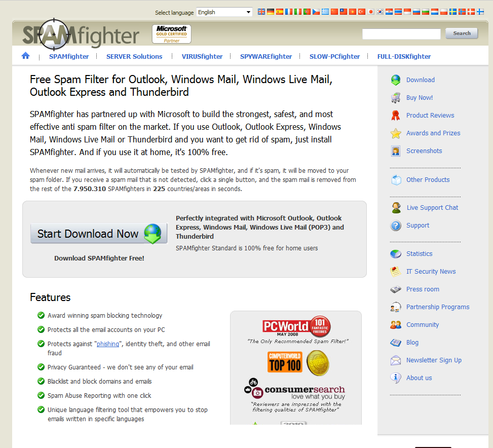This screenshot has height=448, width=493.
Task: Choose the Spanish flag
Action: click(x=280, y=12)
